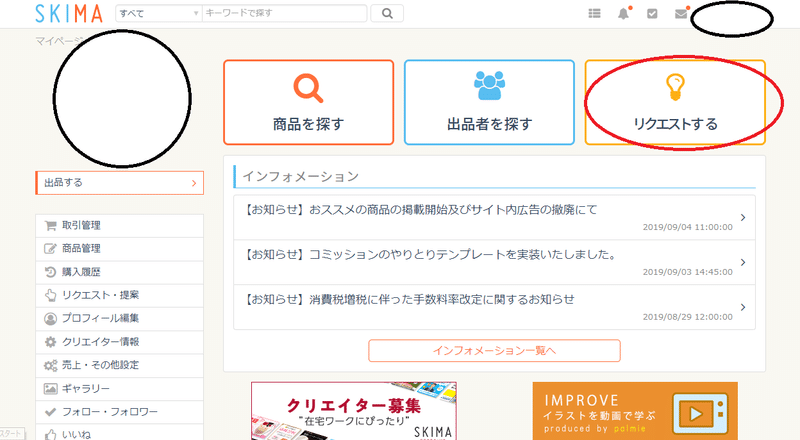Click the user icon beside プロフィール編集
Screen dimensions: 800x440
(x=50, y=319)
